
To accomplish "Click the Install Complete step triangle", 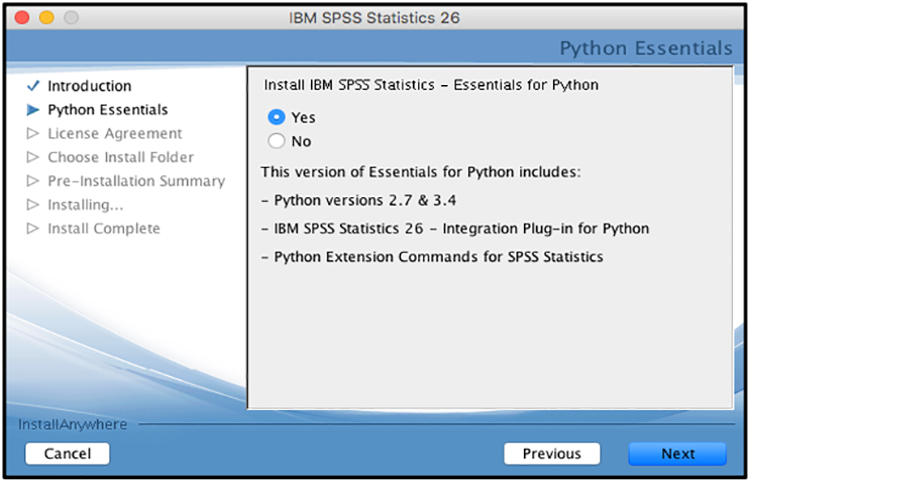I will pos(33,229).
